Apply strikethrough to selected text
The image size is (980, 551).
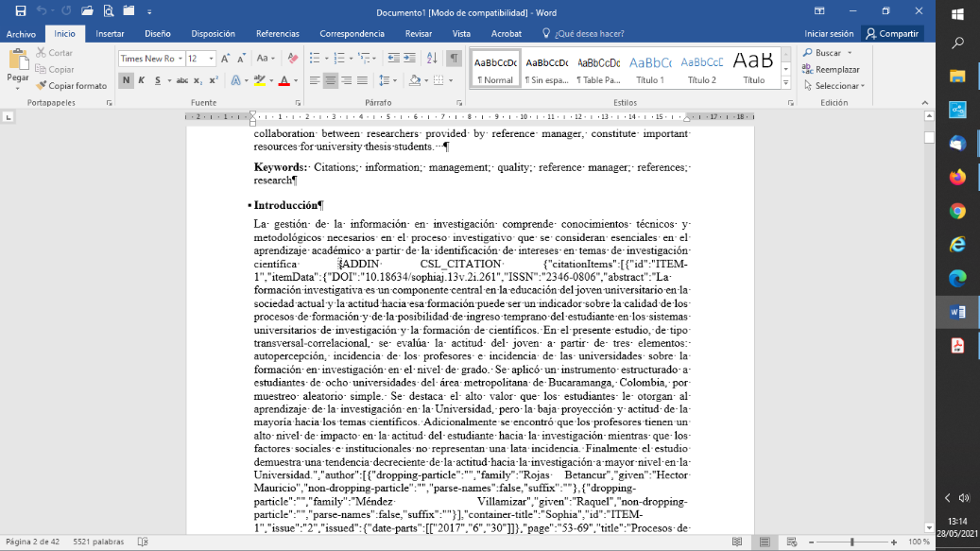click(x=183, y=80)
